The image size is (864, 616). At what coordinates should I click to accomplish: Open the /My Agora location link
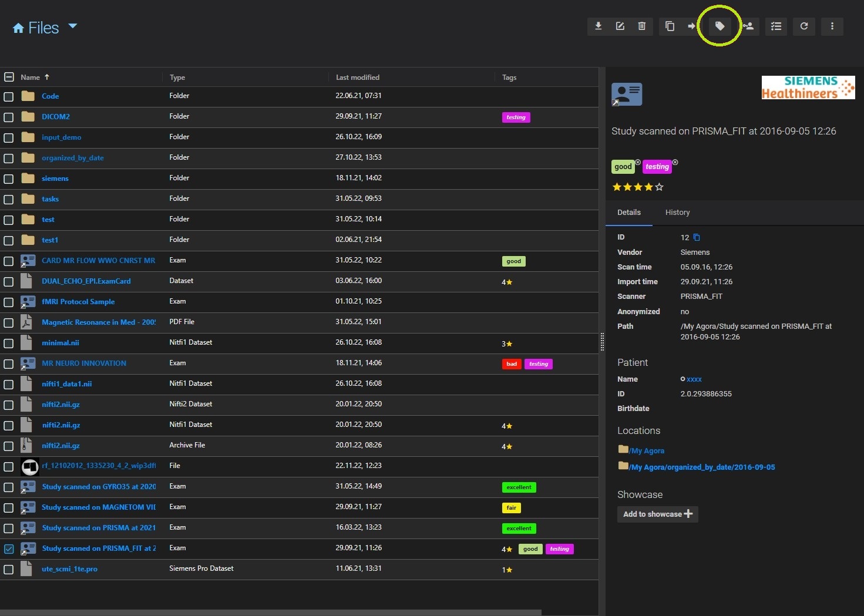tap(647, 450)
